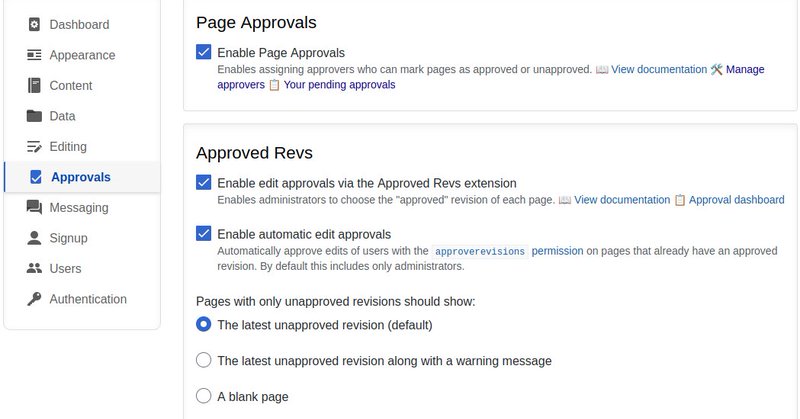Click clipboard icon beside Your pending approvals
This screenshot has width=800, height=419.
274,85
